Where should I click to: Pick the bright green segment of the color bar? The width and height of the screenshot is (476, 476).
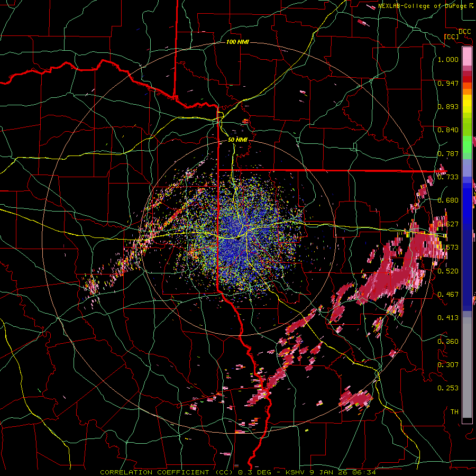pos(467,144)
